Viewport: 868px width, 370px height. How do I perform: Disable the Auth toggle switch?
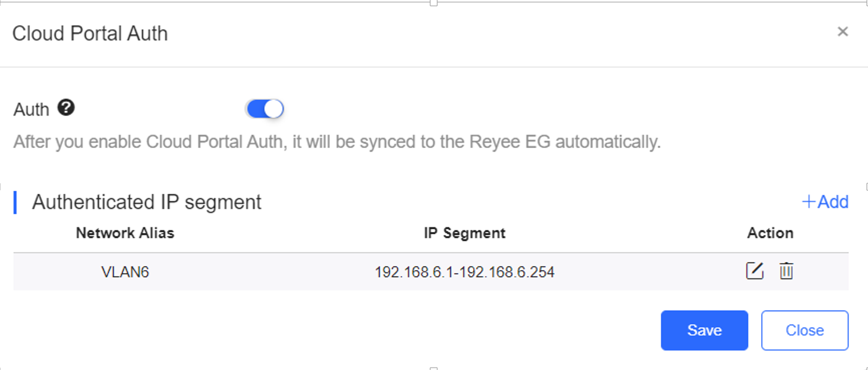265,109
